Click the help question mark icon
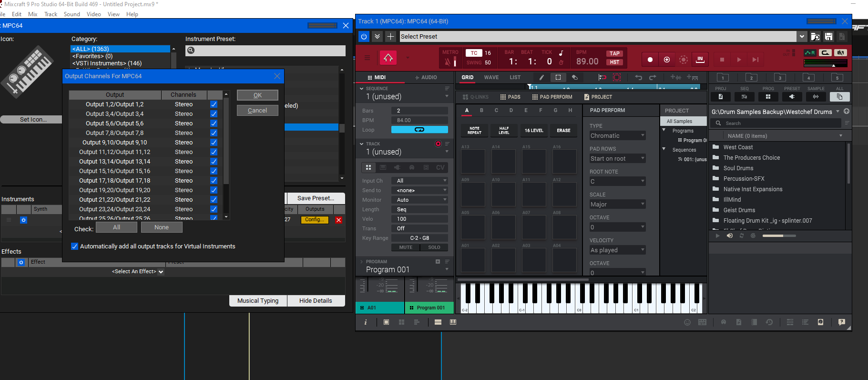 (842, 322)
